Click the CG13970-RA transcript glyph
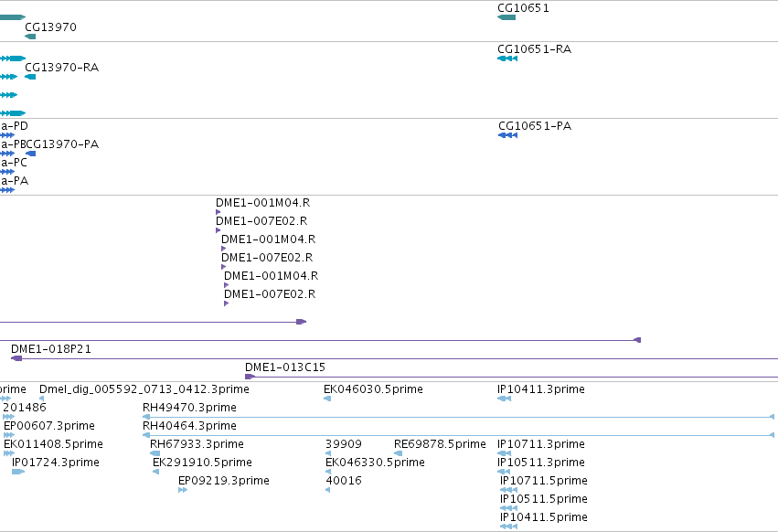 30,77
